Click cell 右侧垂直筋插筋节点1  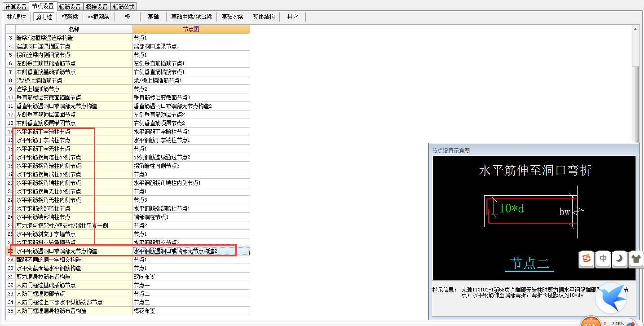click(x=191, y=72)
